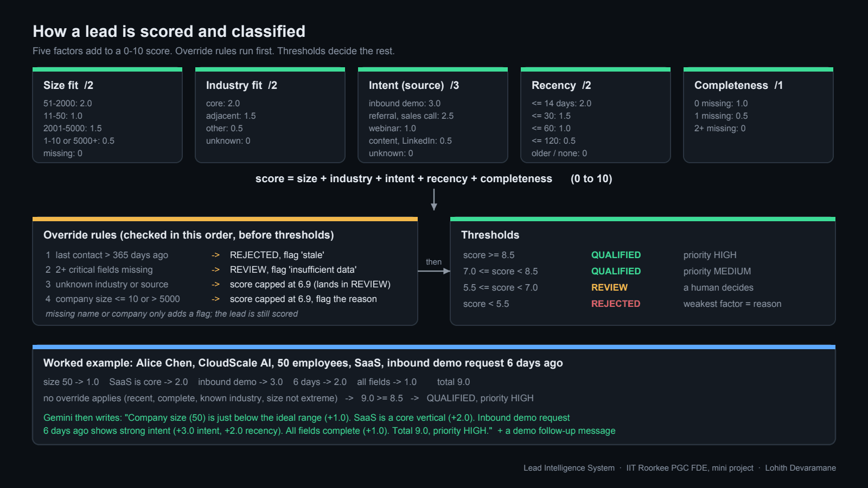Click 'weakest factor = reason' text

pos(732,304)
